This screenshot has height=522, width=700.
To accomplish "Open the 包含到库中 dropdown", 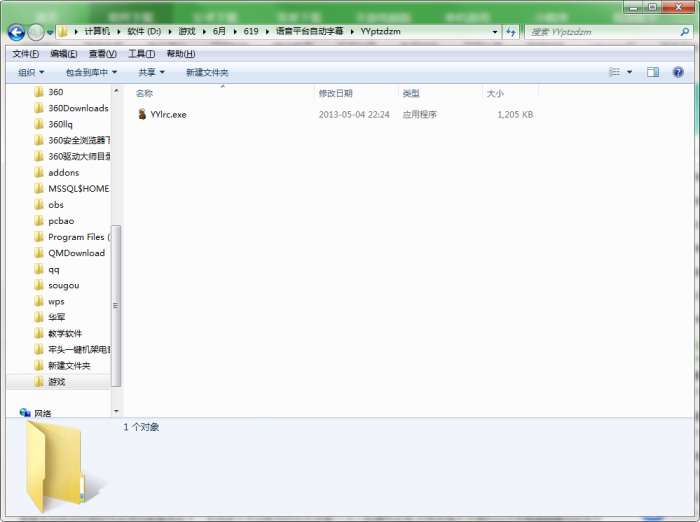I will pyautogui.click(x=92, y=72).
